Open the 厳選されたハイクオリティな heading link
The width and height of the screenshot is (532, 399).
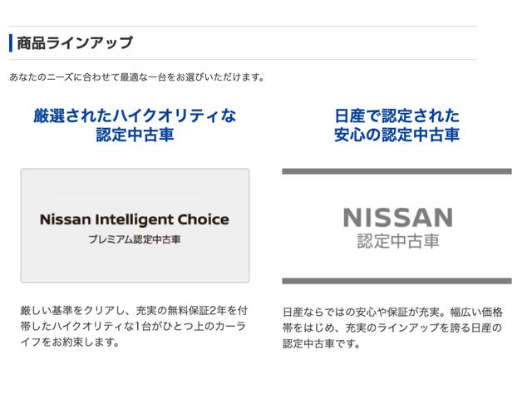[x=135, y=115]
